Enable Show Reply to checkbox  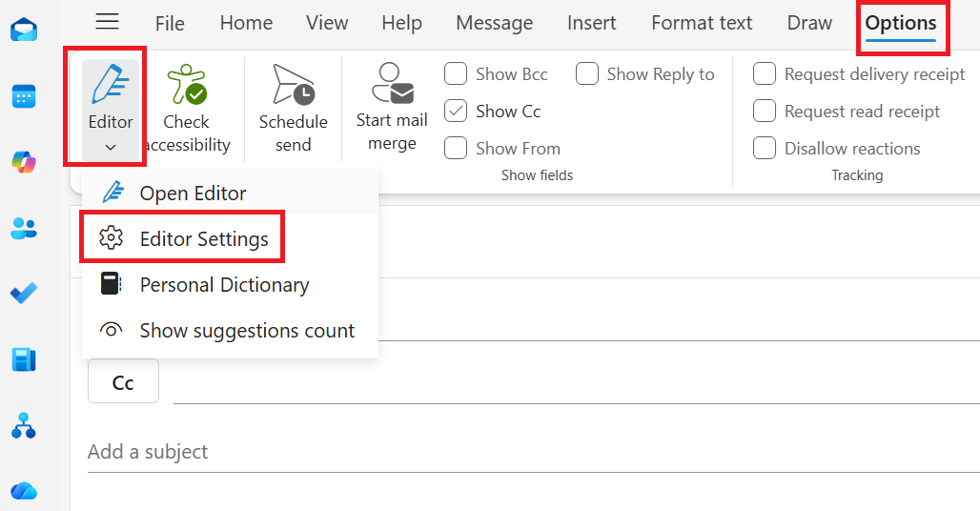coord(587,73)
